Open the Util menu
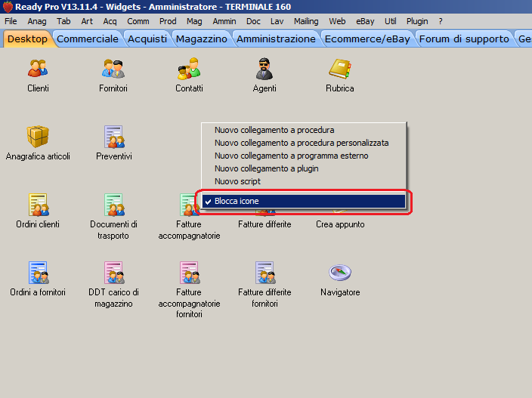Image resolution: width=532 pixels, height=398 pixels. [x=390, y=21]
